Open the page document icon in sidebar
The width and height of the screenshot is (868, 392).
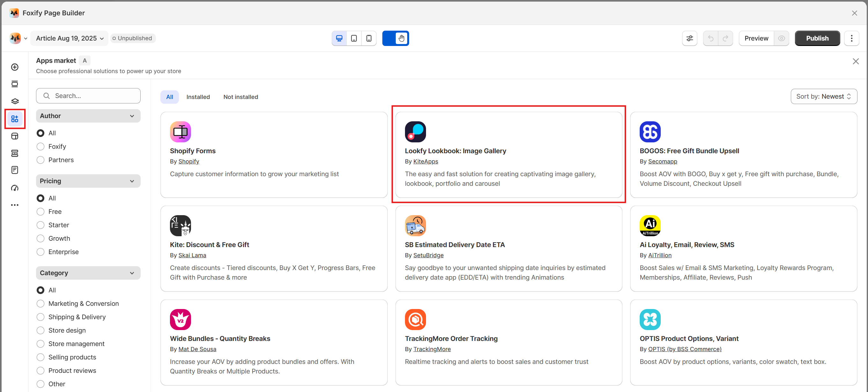pos(14,170)
